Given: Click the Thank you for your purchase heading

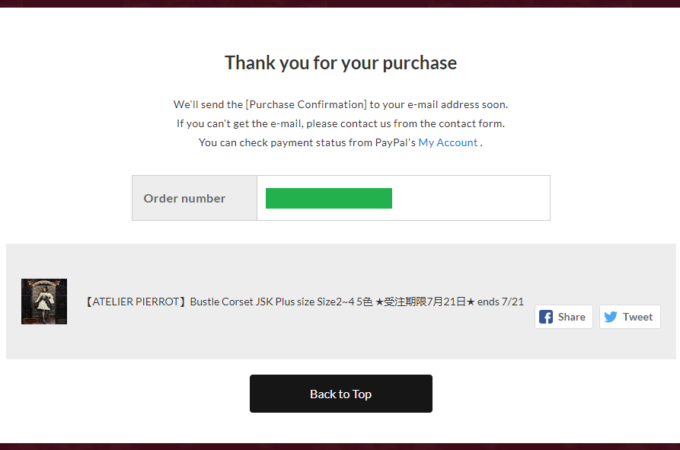Looking at the screenshot, I should tap(340, 63).
